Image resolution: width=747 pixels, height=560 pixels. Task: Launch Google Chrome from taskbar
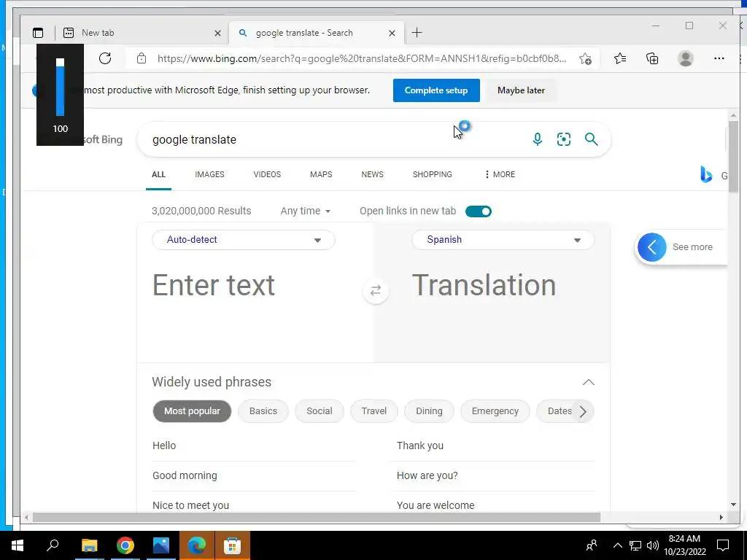[125, 545]
